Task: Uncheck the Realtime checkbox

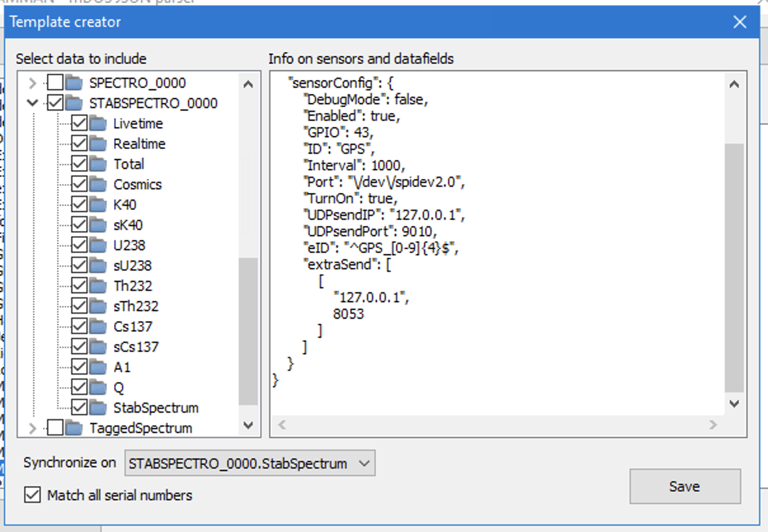Action: click(x=79, y=144)
